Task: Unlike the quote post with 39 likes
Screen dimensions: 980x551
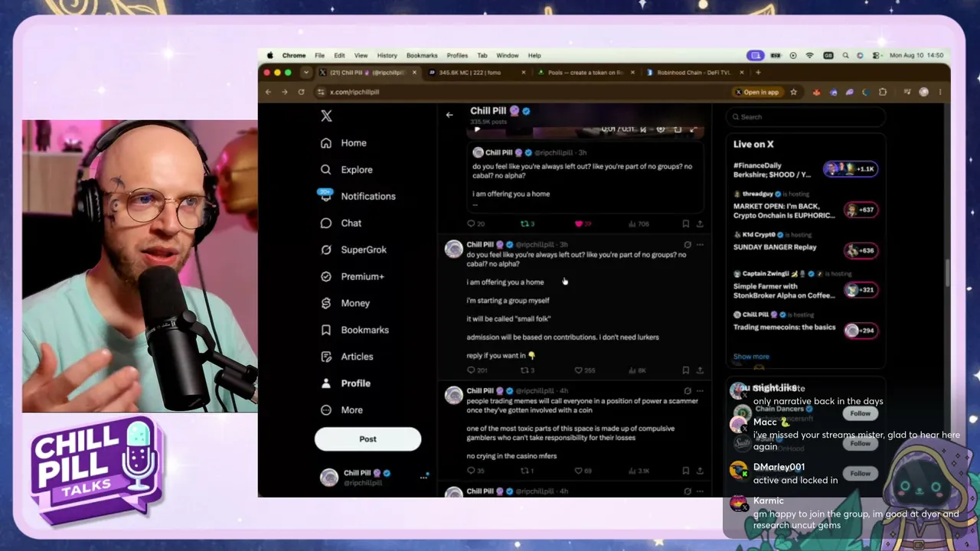Action: pos(583,224)
